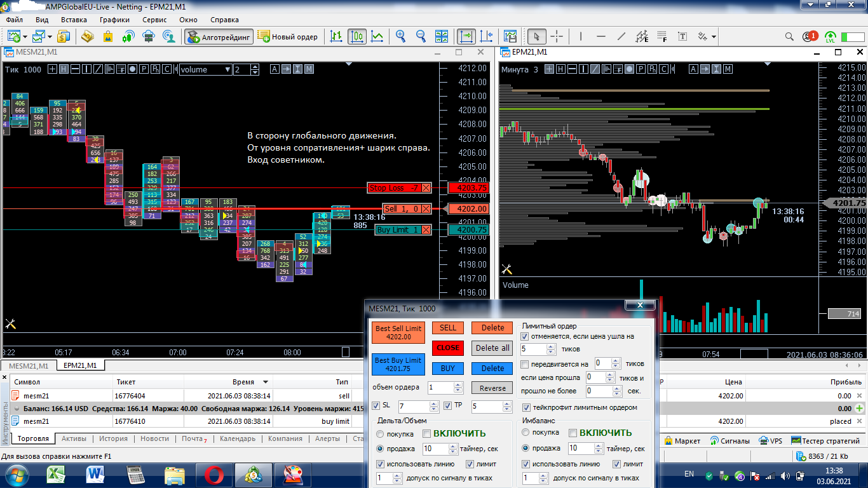Open the volume dropdown on MESM21 chart
The height and width of the screenshot is (488, 868).
click(x=227, y=70)
